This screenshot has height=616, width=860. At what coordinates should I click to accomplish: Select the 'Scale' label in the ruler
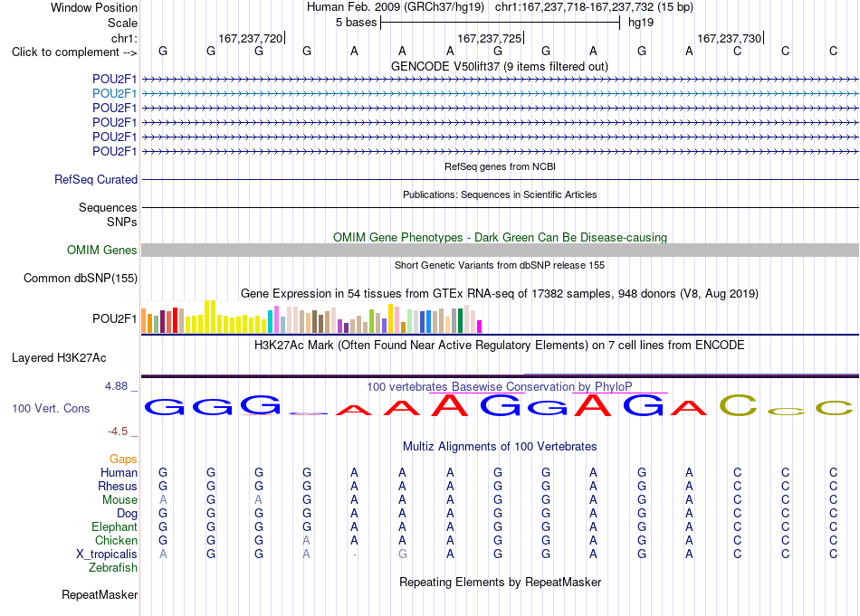[122, 23]
